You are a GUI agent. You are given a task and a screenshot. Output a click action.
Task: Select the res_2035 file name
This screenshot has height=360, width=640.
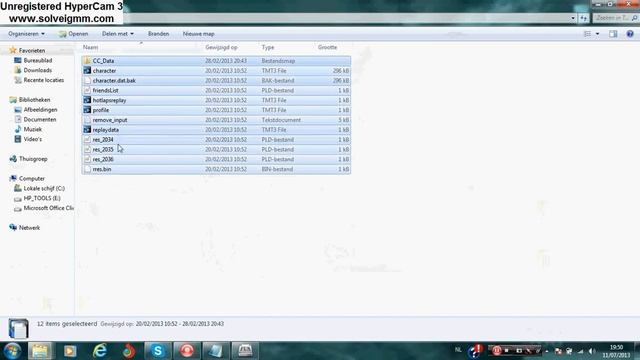tap(103, 149)
